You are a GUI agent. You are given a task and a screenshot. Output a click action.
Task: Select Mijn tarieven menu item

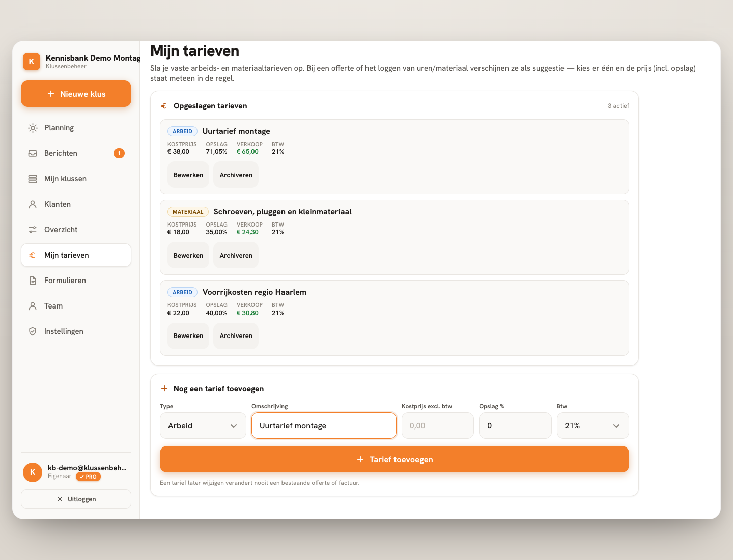[76, 255]
